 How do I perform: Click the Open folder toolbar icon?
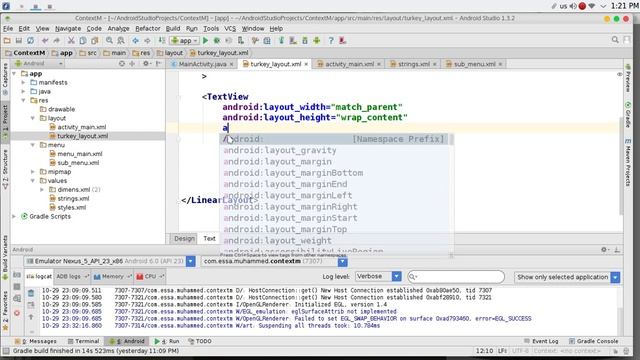(x=7, y=40)
